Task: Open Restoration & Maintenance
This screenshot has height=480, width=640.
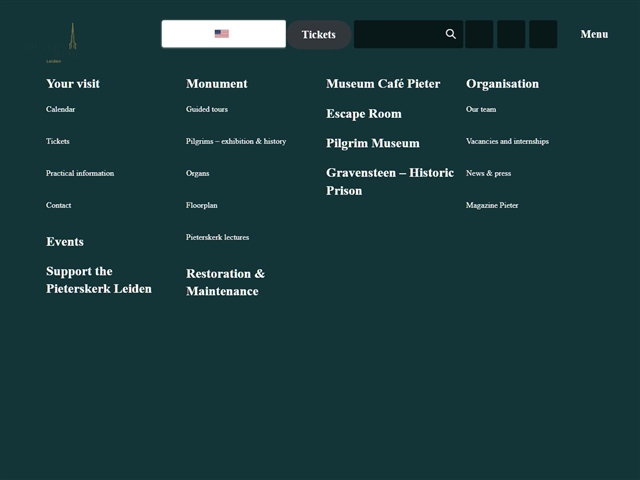Action: point(225,282)
